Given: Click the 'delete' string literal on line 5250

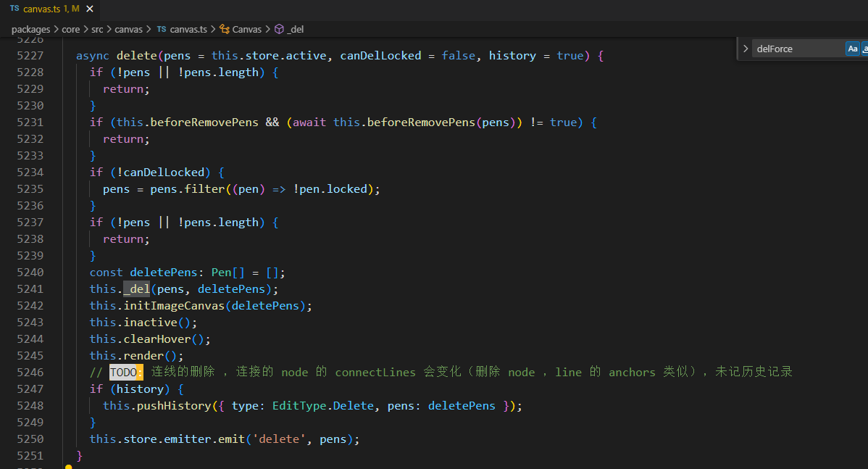Looking at the screenshot, I should tap(279, 439).
